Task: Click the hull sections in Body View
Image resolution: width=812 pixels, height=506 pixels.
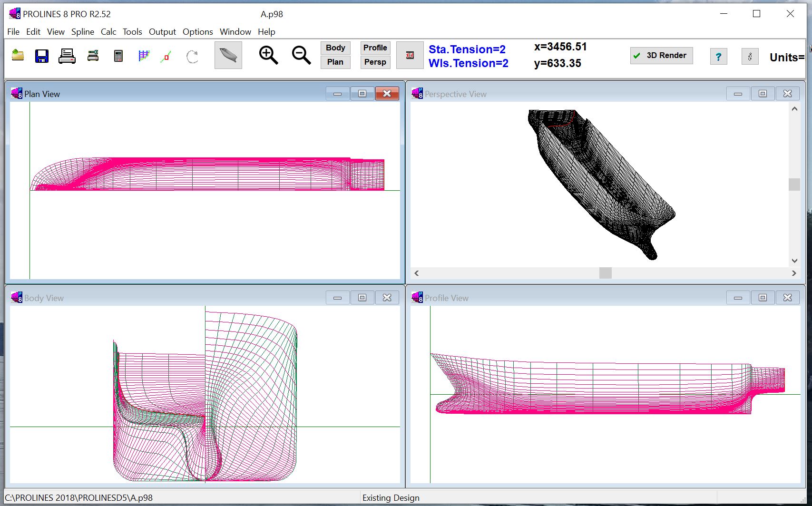Action: click(x=205, y=396)
